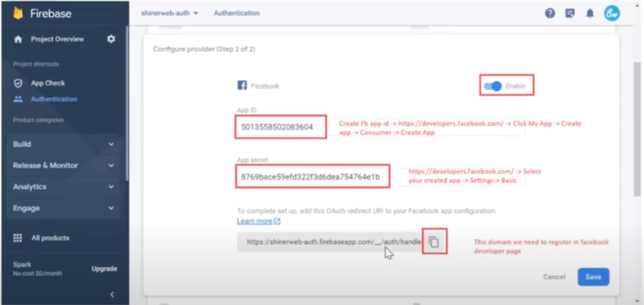Click the All products grid icon
The image size is (644, 305).
tap(18, 238)
